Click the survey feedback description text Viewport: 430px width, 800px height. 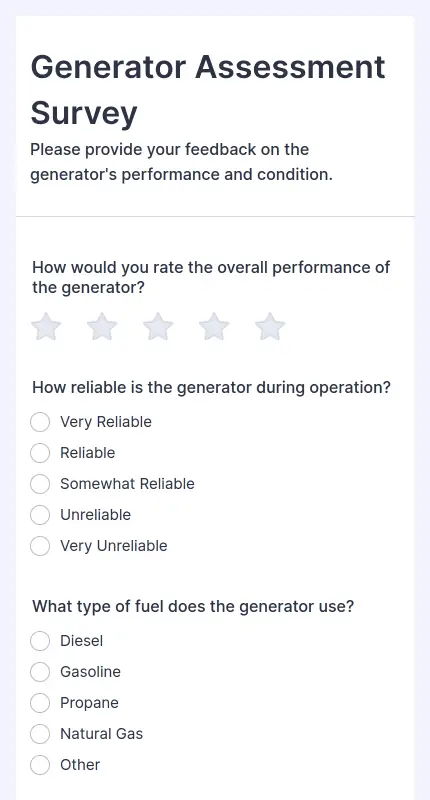click(182, 162)
